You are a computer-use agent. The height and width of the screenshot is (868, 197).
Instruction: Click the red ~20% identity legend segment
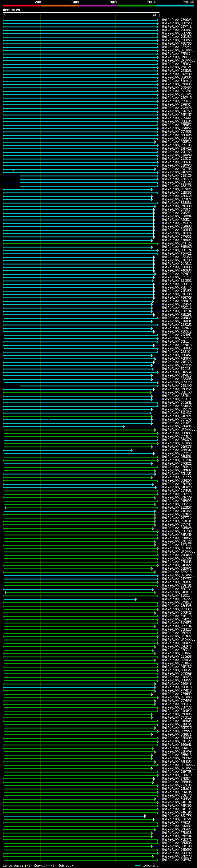pos(22,6)
